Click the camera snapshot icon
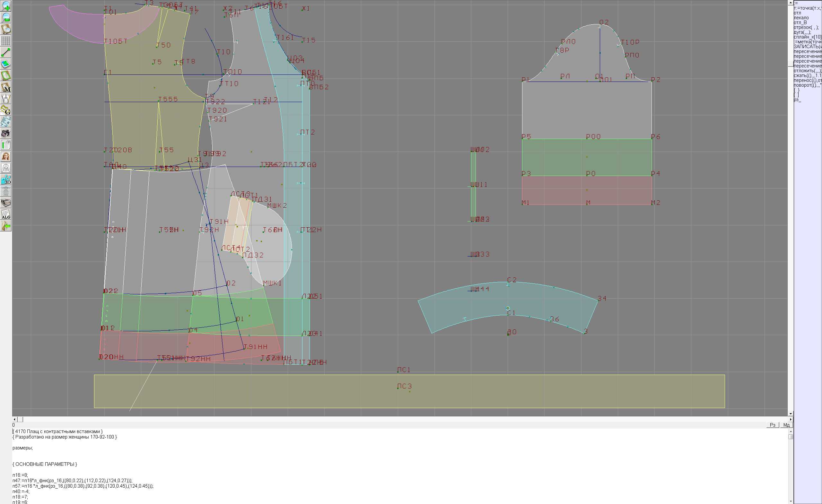The width and height of the screenshot is (822, 504). [6, 134]
